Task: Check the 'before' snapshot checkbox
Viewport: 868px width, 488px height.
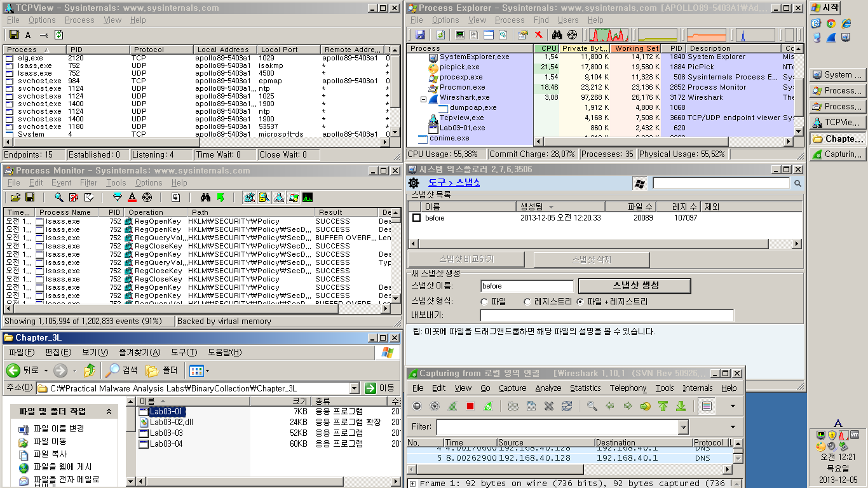Action: tap(416, 218)
